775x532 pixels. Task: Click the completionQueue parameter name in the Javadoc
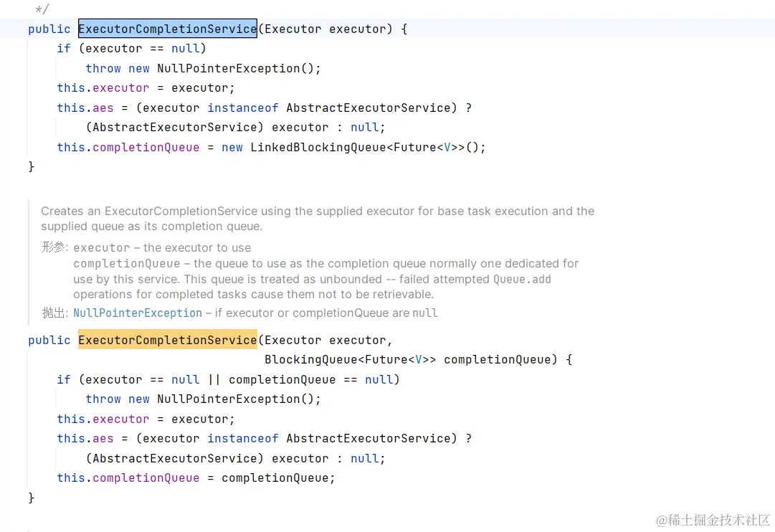[x=126, y=264]
